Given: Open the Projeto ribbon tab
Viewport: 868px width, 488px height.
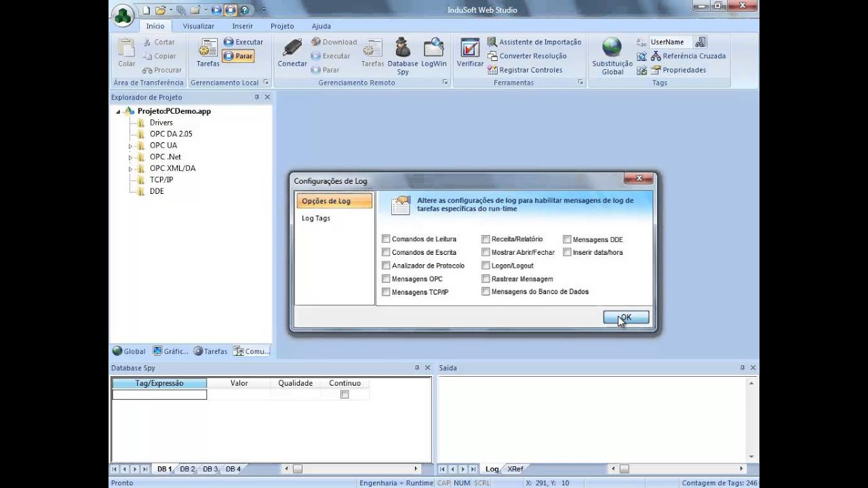Looking at the screenshot, I should (x=282, y=26).
